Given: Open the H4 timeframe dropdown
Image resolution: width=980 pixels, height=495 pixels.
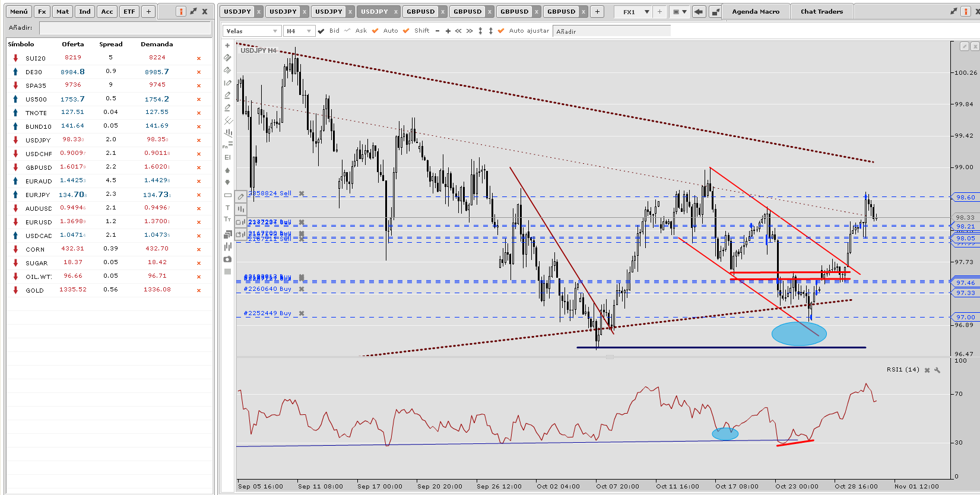Looking at the screenshot, I should (x=299, y=31).
